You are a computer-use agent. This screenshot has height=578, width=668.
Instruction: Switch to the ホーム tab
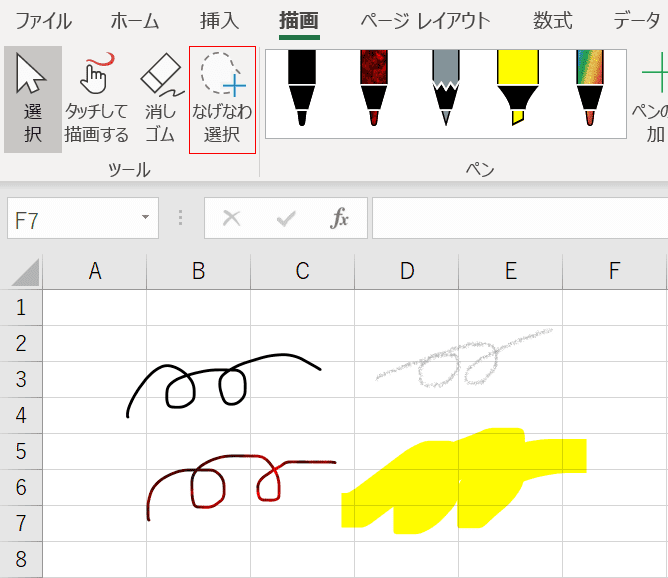pos(135,20)
